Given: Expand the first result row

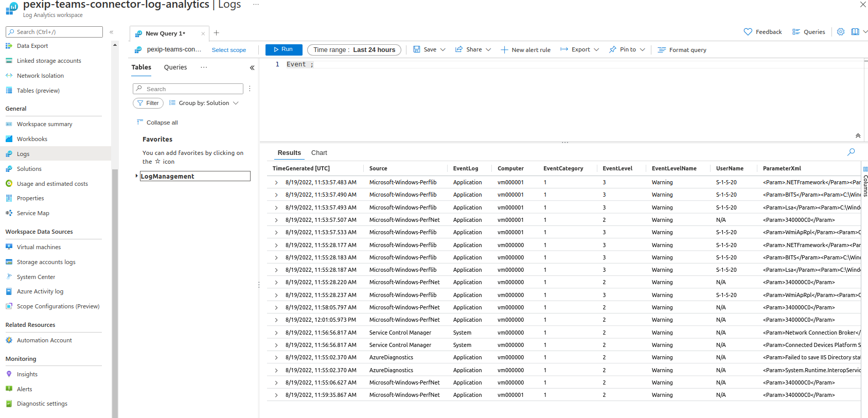Looking at the screenshot, I should click(276, 183).
